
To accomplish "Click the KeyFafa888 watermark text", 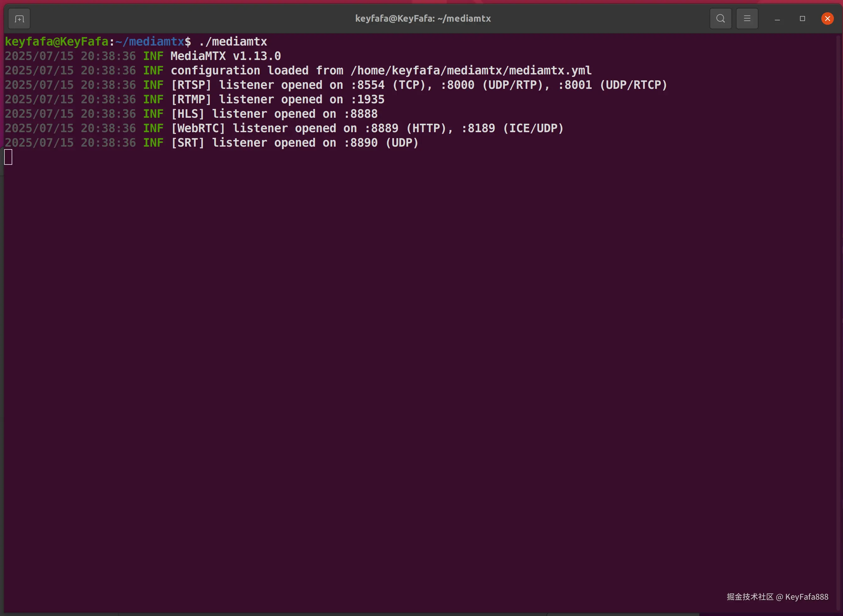I will click(x=806, y=597).
